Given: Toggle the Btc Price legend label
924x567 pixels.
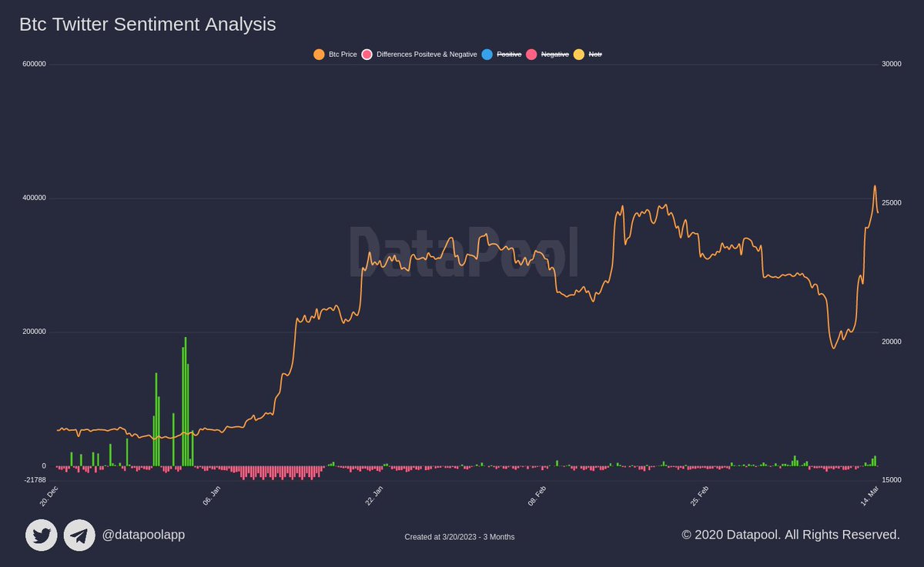Looking at the screenshot, I should (x=343, y=55).
